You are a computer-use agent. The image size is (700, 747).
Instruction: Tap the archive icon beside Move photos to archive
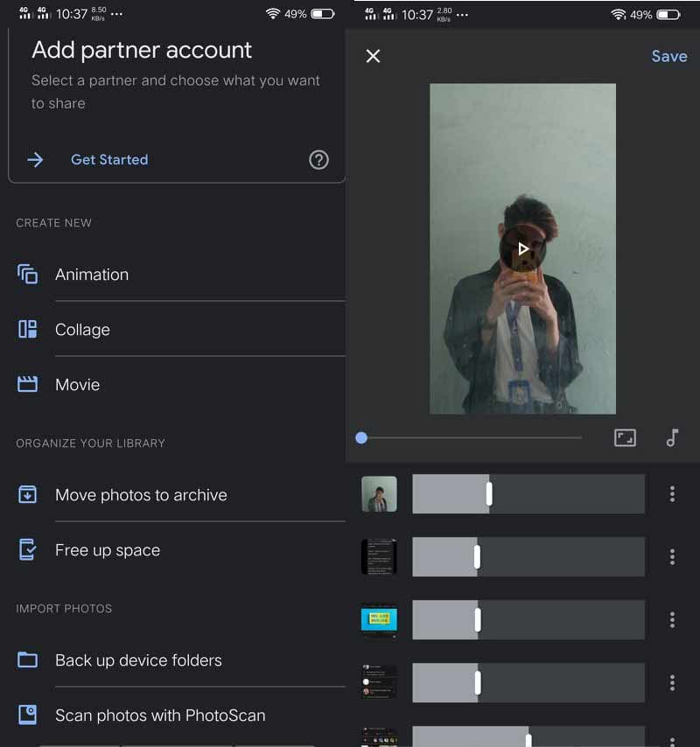coord(27,494)
